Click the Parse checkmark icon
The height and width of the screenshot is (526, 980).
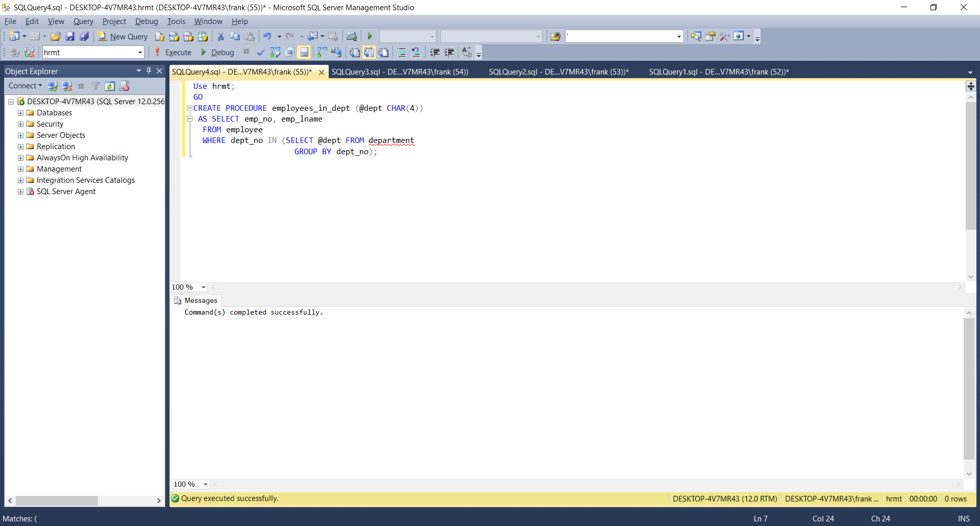click(x=261, y=53)
